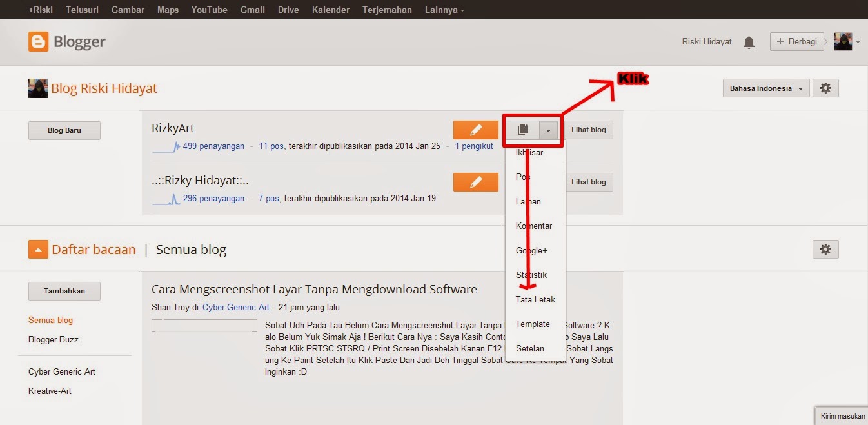Click the Blogger logo icon

pyautogui.click(x=39, y=43)
